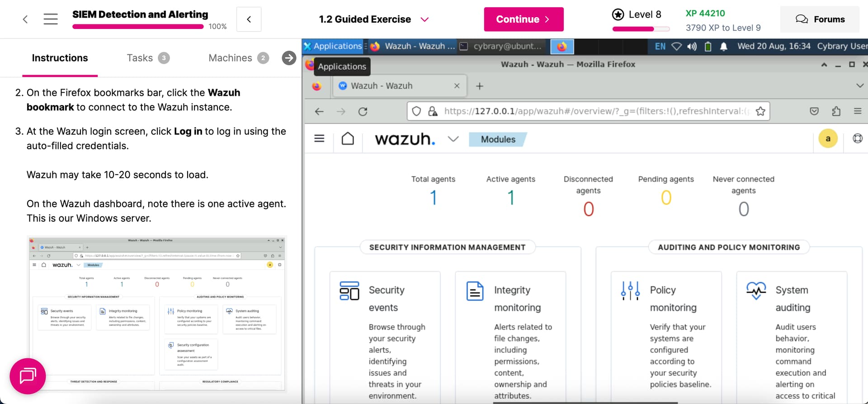Open the Wazuh help lifebuoy icon
The width and height of the screenshot is (868, 404).
pos(857,139)
